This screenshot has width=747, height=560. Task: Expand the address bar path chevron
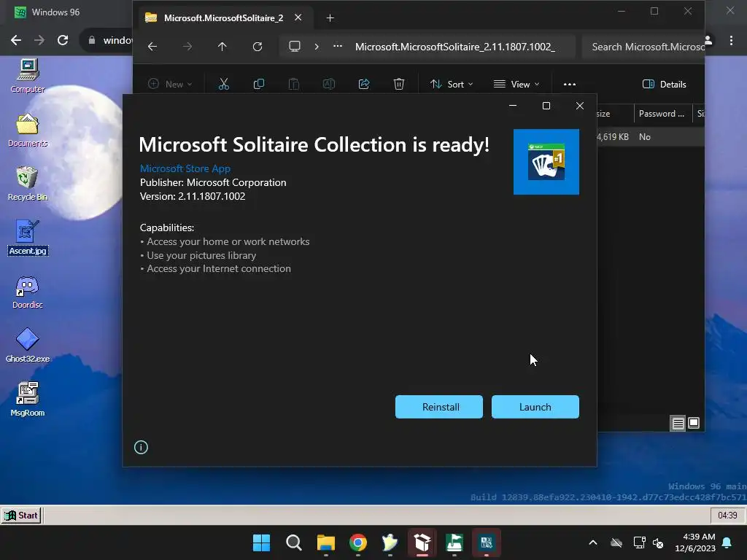(317, 47)
